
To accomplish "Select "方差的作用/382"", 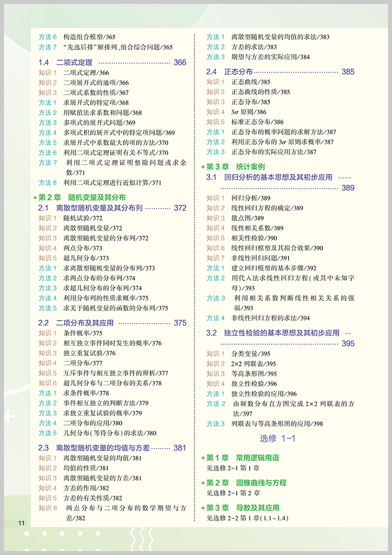I will pos(86,488).
